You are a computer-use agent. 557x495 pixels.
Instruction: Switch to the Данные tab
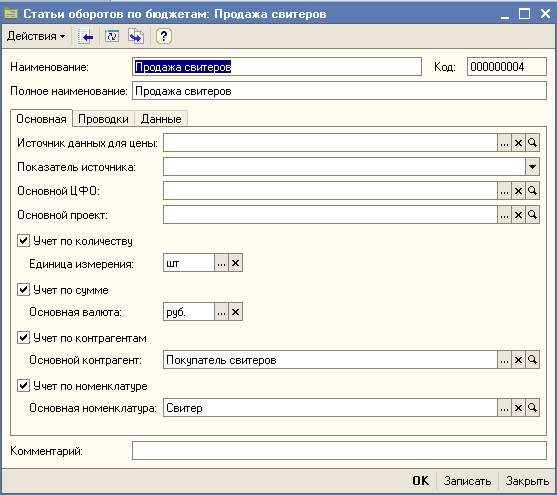tap(161, 119)
